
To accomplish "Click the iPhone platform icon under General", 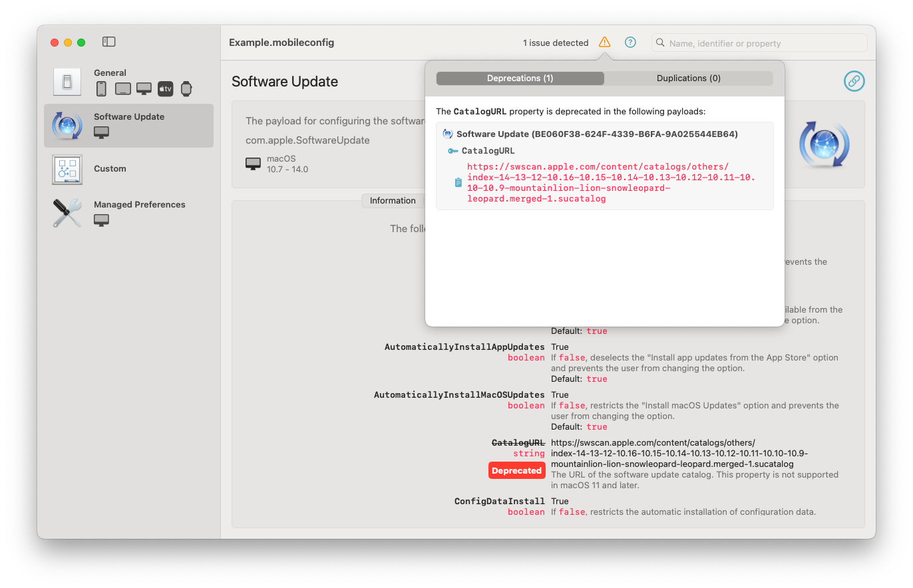I will pyautogui.click(x=101, y=88).
